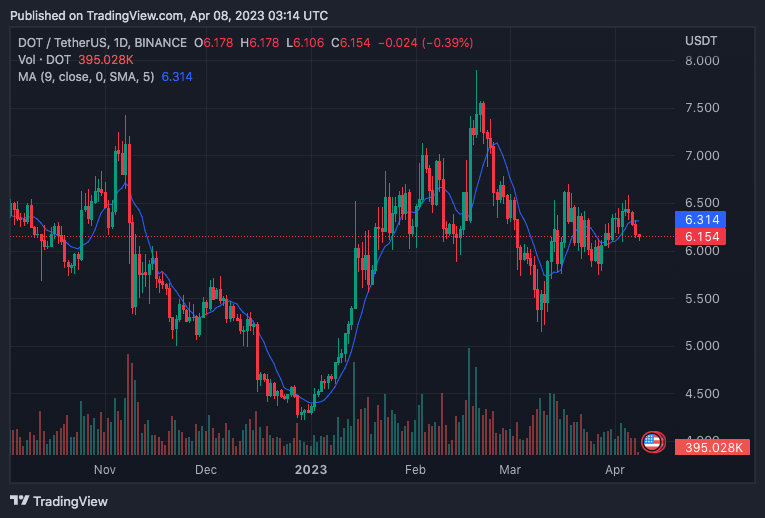Click the Mar label on the time axis
This screenshot has height=518, width=765.
[510, 470]
